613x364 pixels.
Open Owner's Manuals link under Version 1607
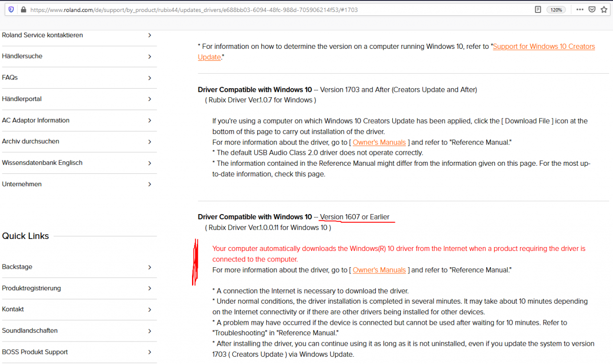379,270
